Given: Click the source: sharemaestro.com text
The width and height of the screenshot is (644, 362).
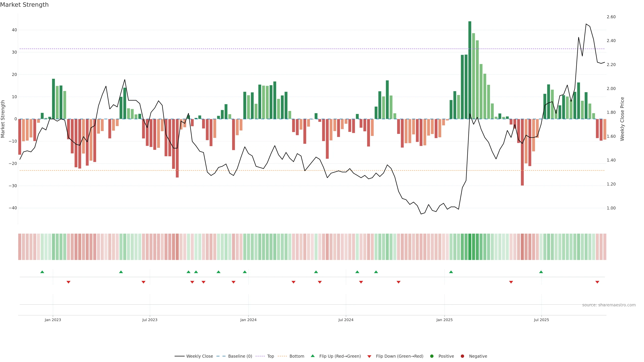Looking at the screenshot, I should tap(609, 305).
